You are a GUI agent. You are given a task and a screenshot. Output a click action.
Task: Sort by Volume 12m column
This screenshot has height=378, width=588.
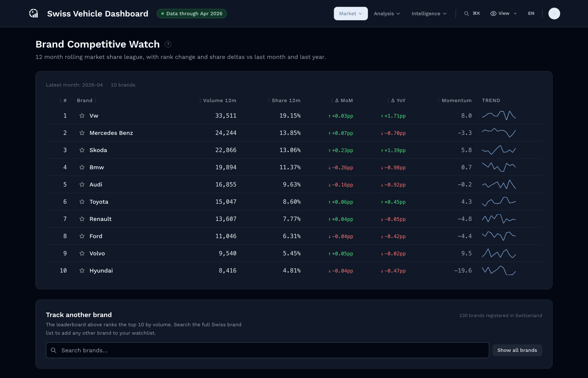click(x=218, y=100)
